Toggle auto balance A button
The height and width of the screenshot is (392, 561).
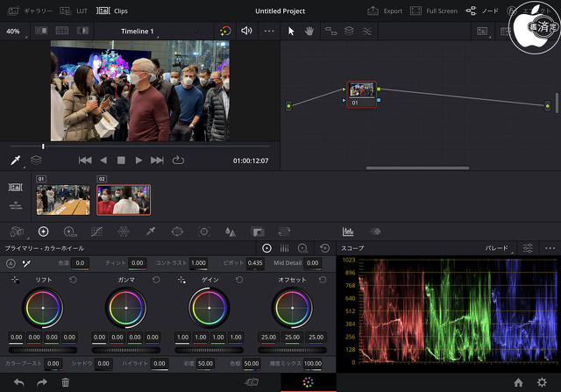pos(11,263)
